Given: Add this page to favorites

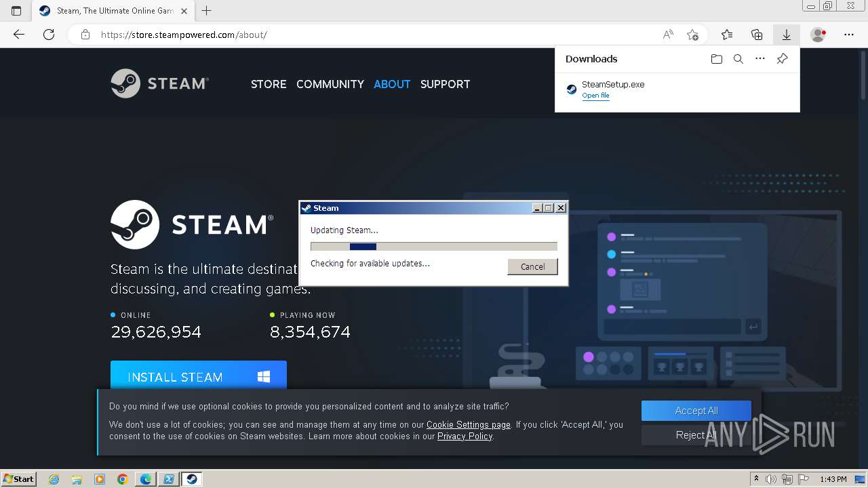Looking at the screenshot, I should [692, 35].
